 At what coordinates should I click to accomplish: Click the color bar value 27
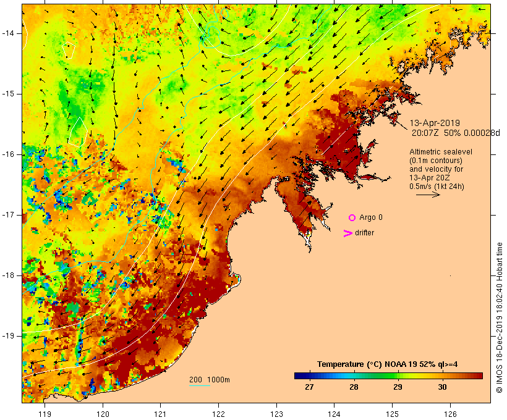coord(309,387)
